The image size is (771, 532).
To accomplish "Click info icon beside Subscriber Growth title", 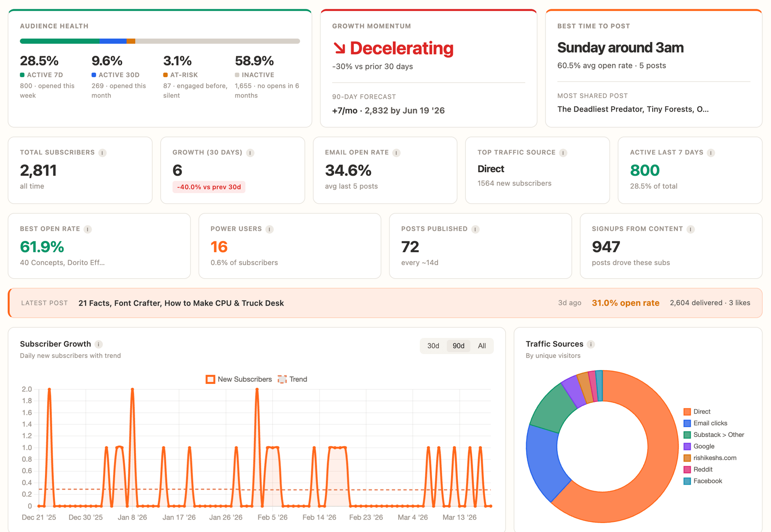I will point(98,344).
